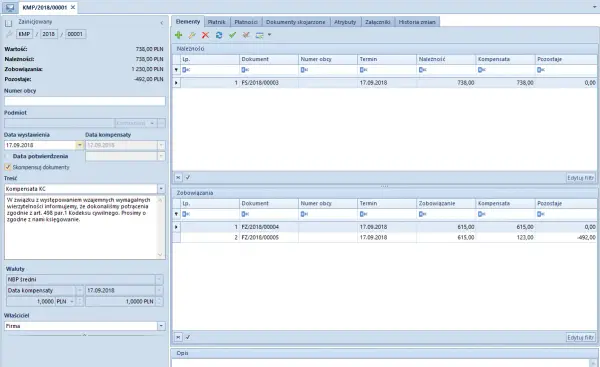
Task: Toggle the Skompensuj dokumenty checkbox
Action: coord(7,167)
